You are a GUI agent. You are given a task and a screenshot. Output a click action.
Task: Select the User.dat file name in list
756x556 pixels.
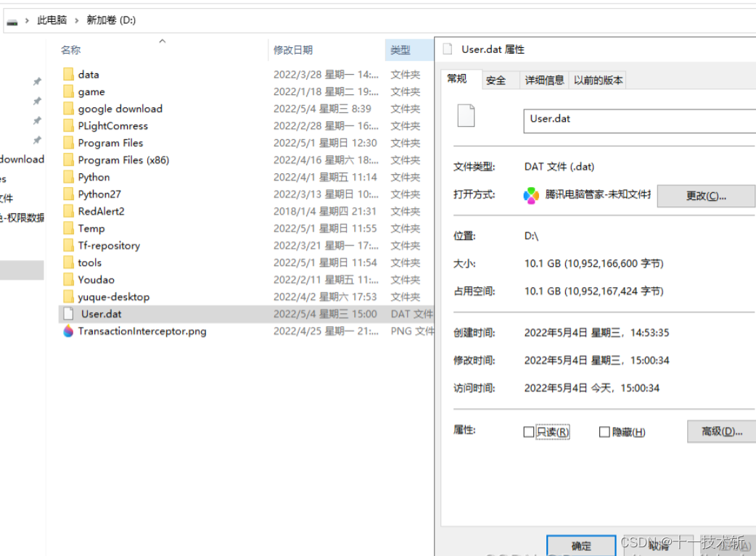(x=102, y=314)
